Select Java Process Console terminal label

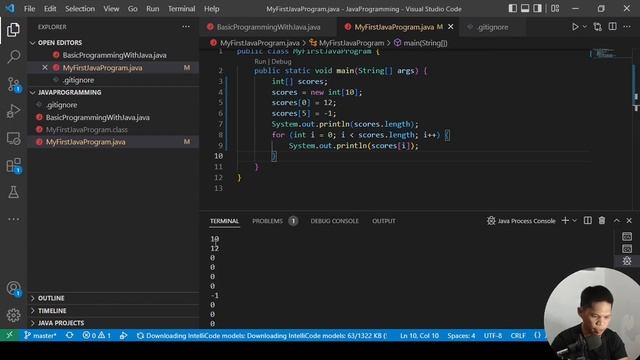[521, 221]
